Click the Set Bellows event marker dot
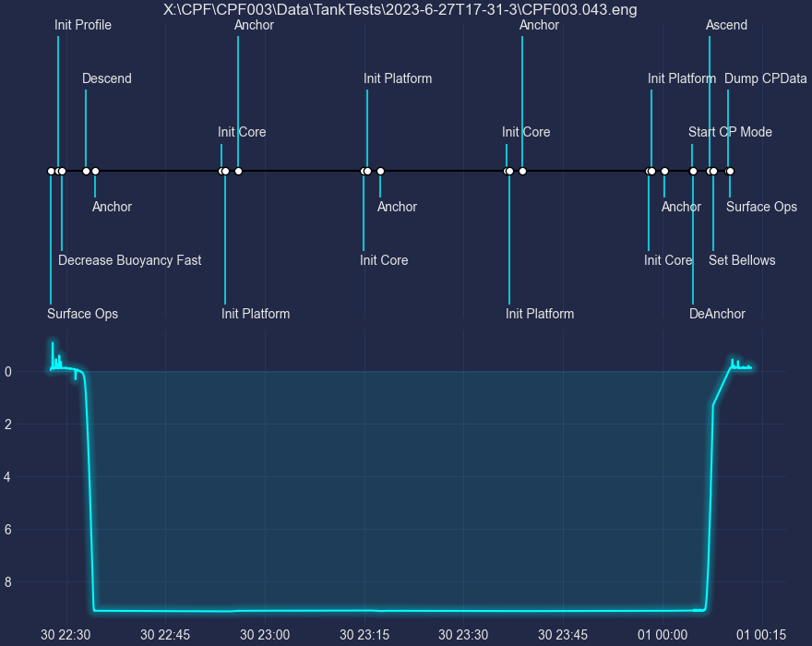812x646 pixels. point(713,171)
